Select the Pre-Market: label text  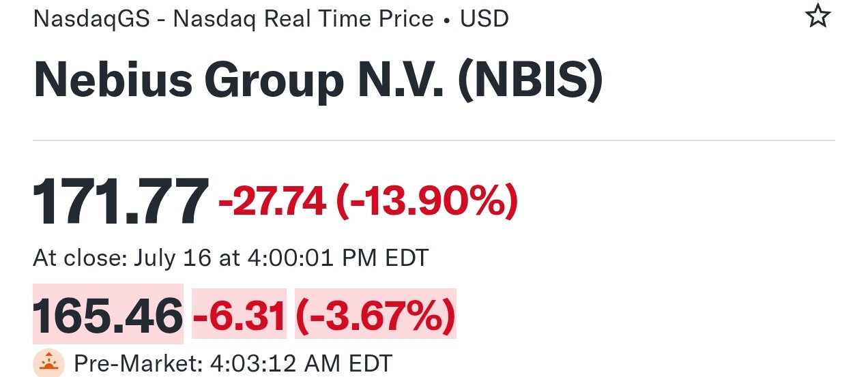pos(134,363)
